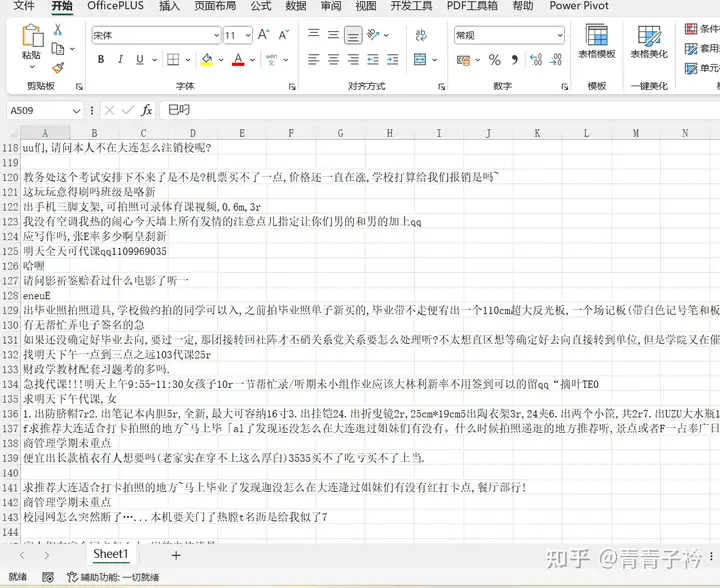720x588 pixels.
Task: Open 数字 number format dialog launcher
Action: pos(564,86)
